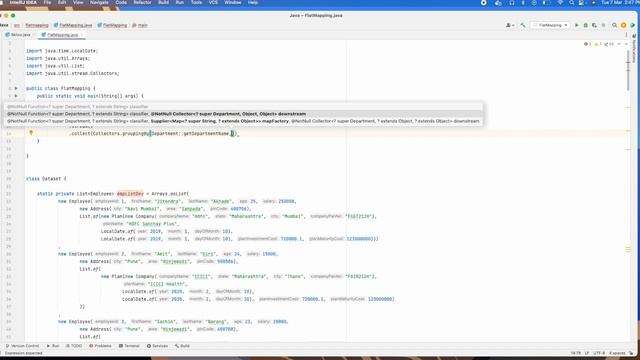This screenshot has height=360, width=640.
Task: Open IDE updates orange icon
Action: point(623,25)
